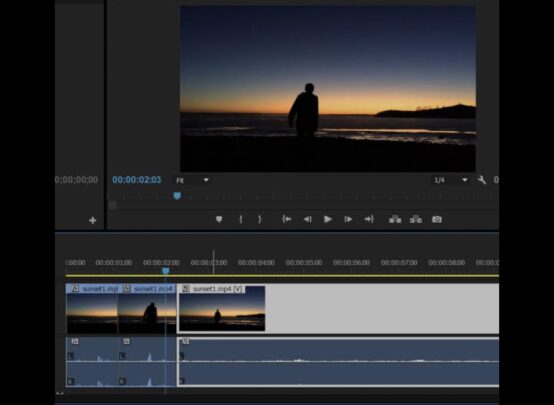Image resolution: width=554 pixels, height=405 pixels.
Task: Click 00:00:01:00 on the time ruler
Action: (114, 263)
